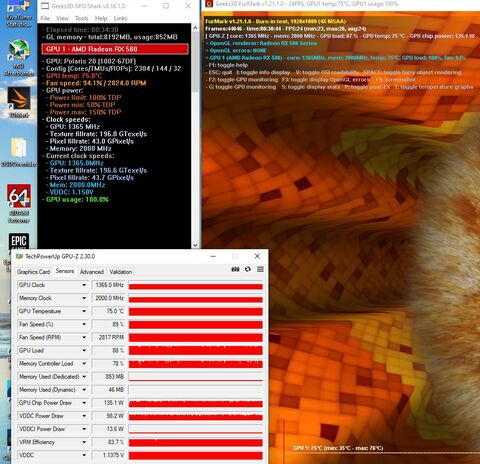This screenshot has height=464, width=480.
Task: Click the GPU-Z refresh icon
Action: coord(248,269)
